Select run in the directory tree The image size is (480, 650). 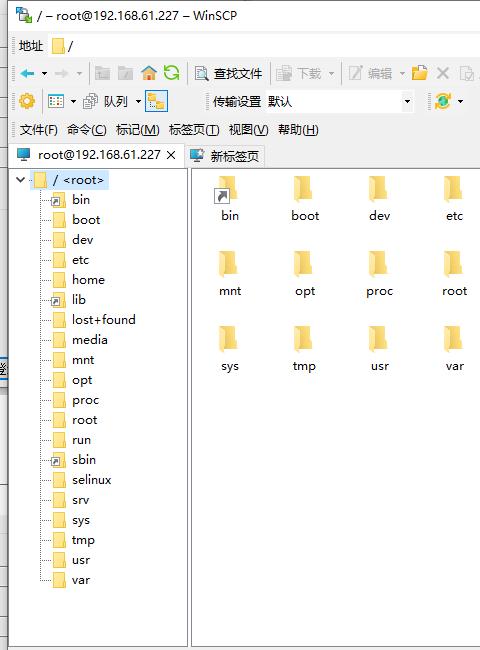tap(81, 440)
